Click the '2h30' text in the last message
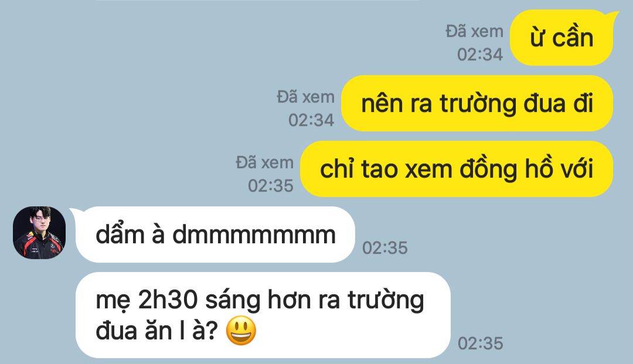Viewport: 633px width, 364px height. coord(168,300)
